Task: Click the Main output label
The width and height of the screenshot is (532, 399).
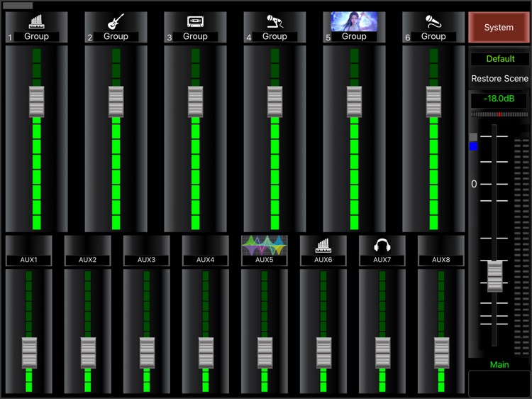Action: (499, 364)
